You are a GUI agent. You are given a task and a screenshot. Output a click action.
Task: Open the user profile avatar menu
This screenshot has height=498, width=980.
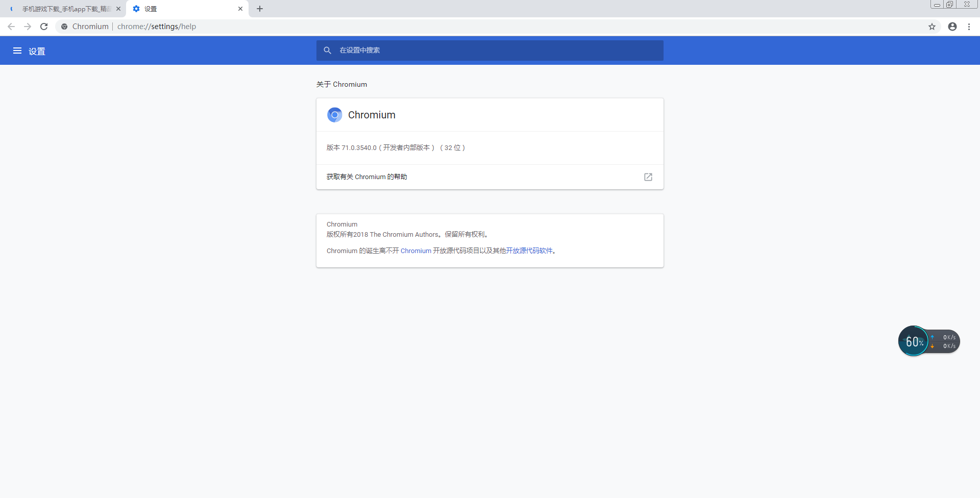(952, 27)
